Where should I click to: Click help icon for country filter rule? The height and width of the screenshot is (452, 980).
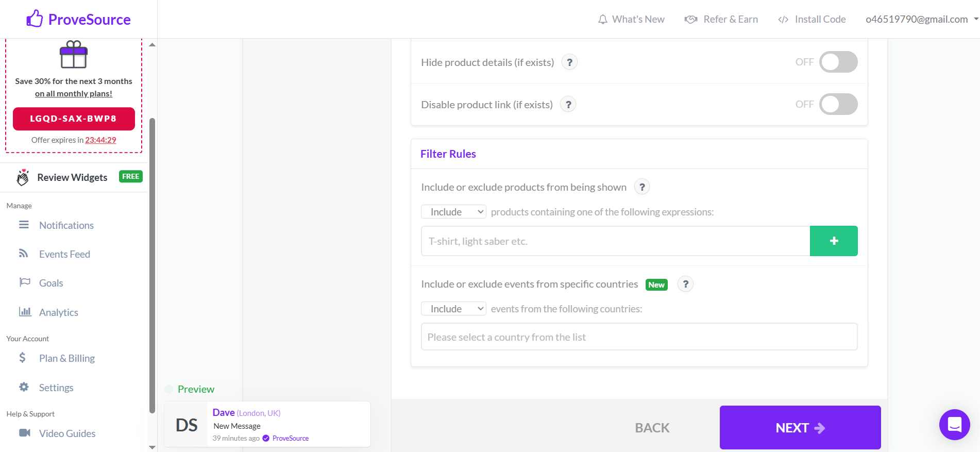click(685, 284)
